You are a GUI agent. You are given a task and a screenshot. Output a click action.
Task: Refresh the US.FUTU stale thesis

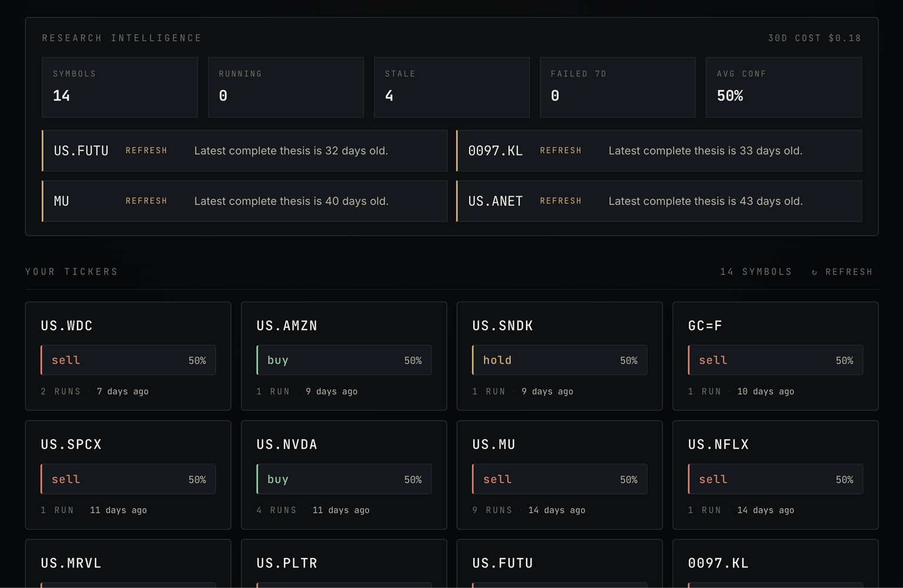tap(146, 150)
